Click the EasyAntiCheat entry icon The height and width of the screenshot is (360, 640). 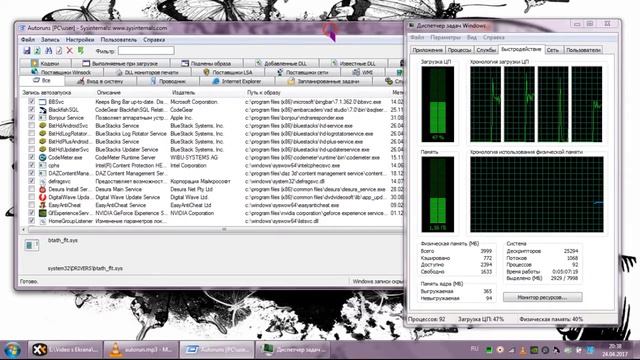(42, 205)
